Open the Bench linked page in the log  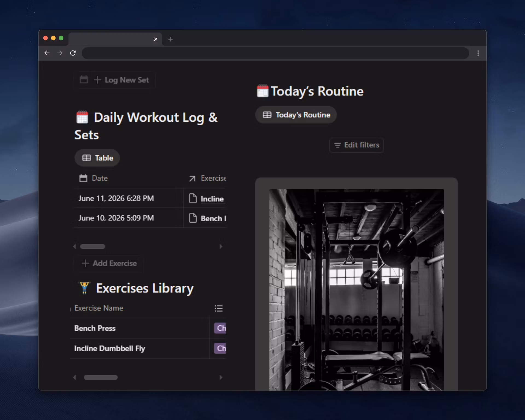click(213, 218)
